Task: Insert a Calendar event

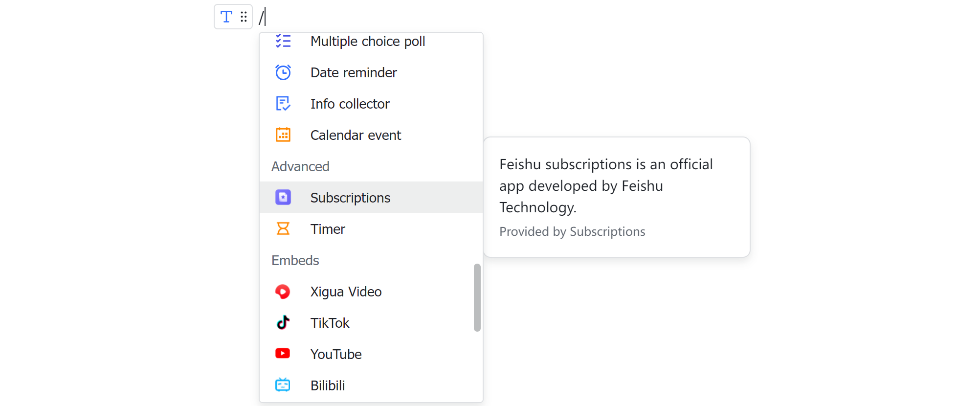Action: [x=356, y=135]
